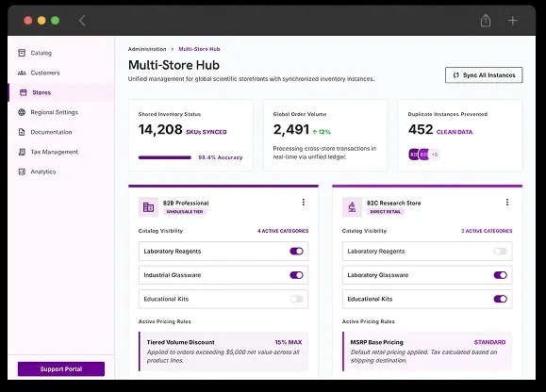Image resolution: width=546 pixels, height=392 pixels.
Task: Click the Documentation file icon
Action: click(22, 132)
